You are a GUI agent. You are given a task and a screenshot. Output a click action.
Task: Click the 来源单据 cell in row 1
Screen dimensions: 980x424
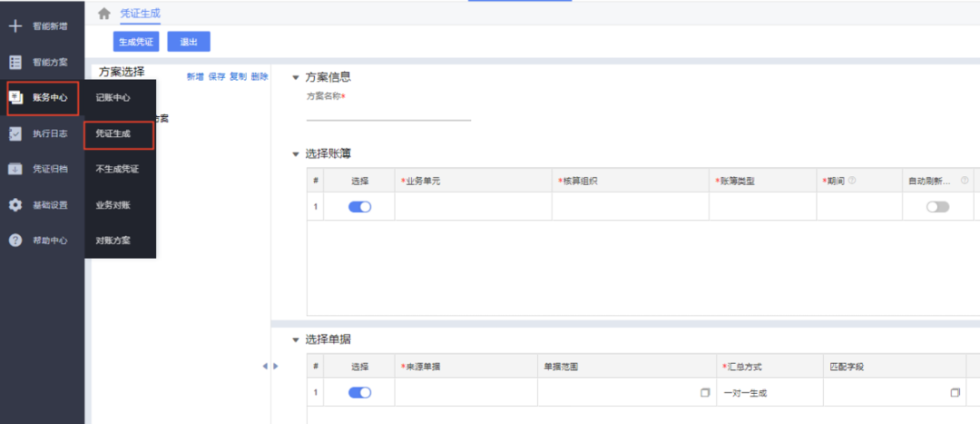coord(465,392)
